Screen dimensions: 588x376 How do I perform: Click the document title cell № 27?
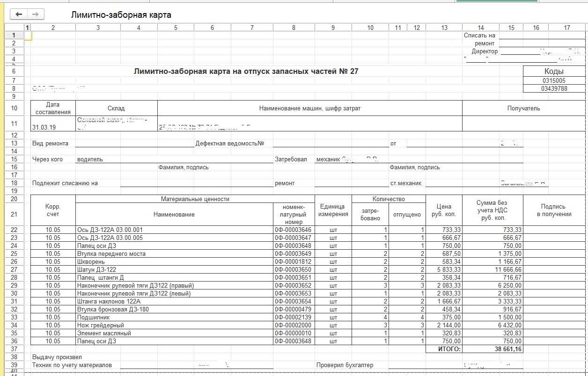246,71
